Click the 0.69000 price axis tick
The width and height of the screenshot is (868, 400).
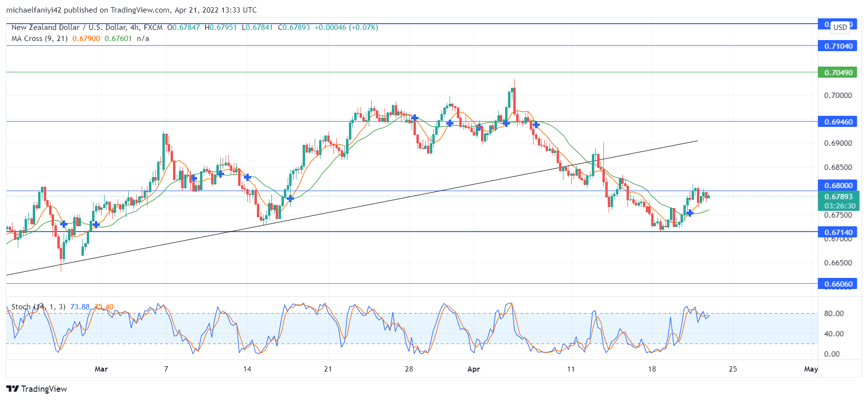pyautogui.click(x=838, y=143)
